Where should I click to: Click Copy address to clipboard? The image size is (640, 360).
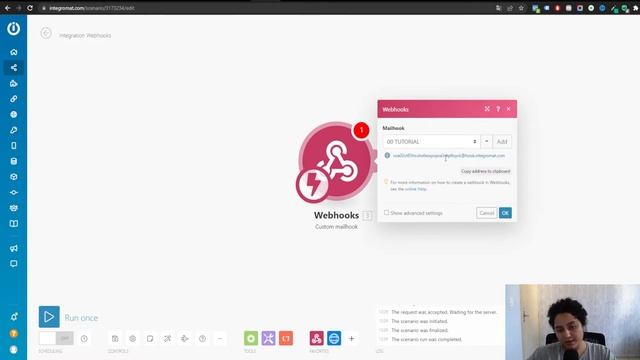click(486, 171)
